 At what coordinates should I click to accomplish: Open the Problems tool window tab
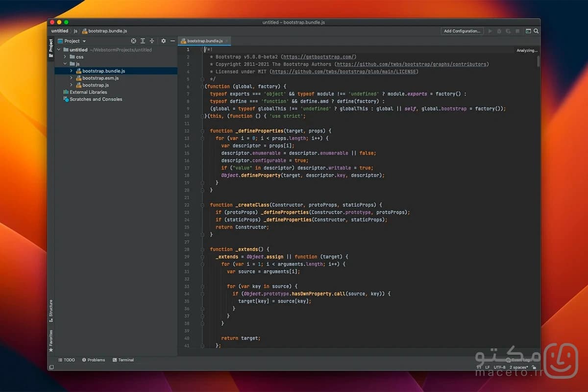click(94, 360)
